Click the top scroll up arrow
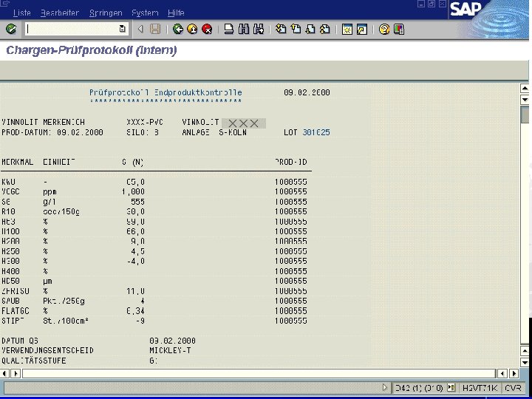This screenshot has height=399, width=532. (525, 89)
